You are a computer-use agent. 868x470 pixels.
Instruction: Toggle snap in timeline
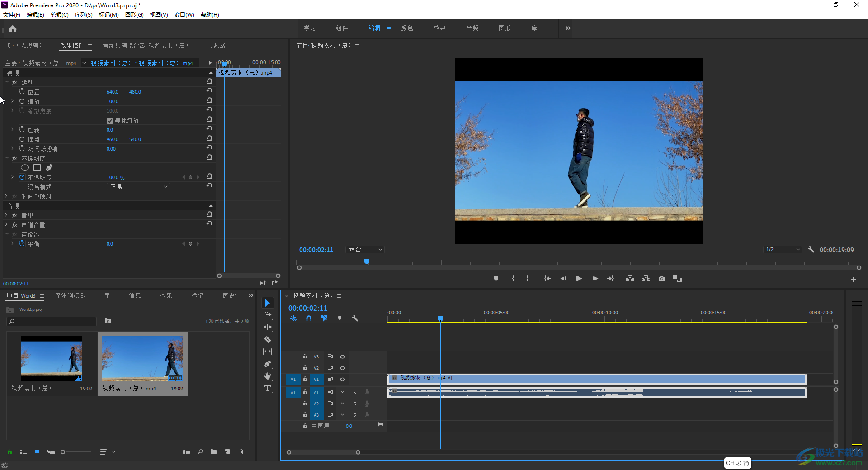click(x=308, y=318)
